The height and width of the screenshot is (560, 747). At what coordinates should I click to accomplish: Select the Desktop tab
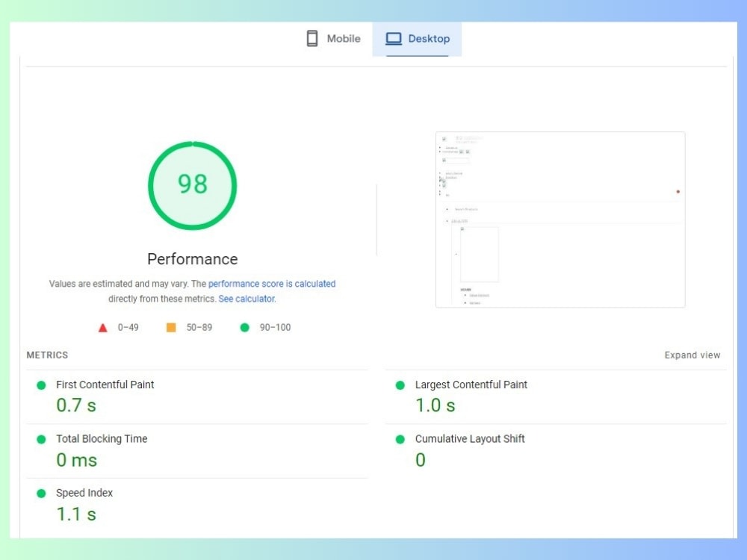coord(417,39)
